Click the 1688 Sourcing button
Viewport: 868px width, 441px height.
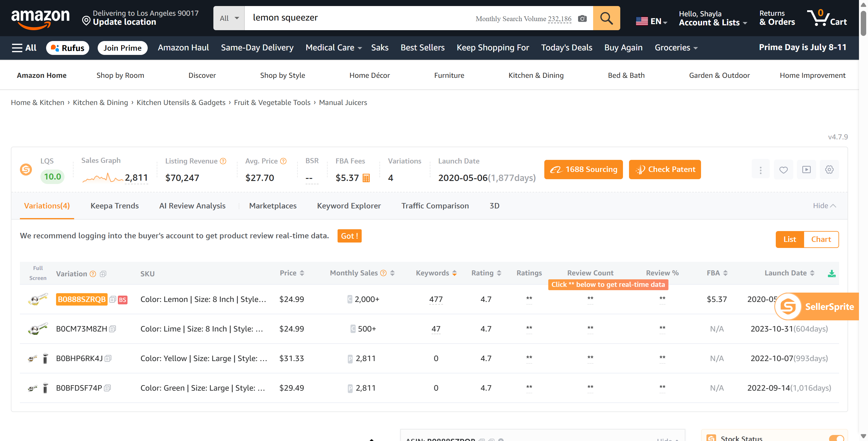pos(583,170)
